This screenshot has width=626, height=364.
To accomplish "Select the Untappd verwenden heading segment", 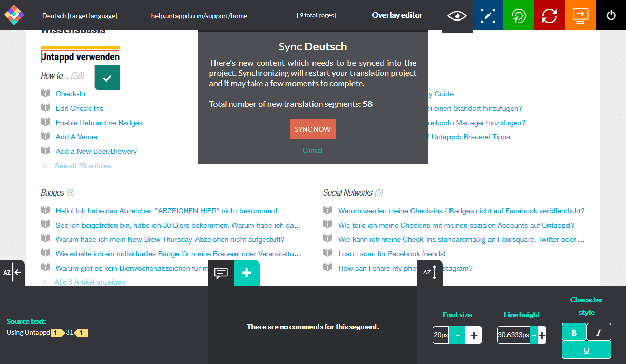I will pyautogui.click(x=80, y=56).
